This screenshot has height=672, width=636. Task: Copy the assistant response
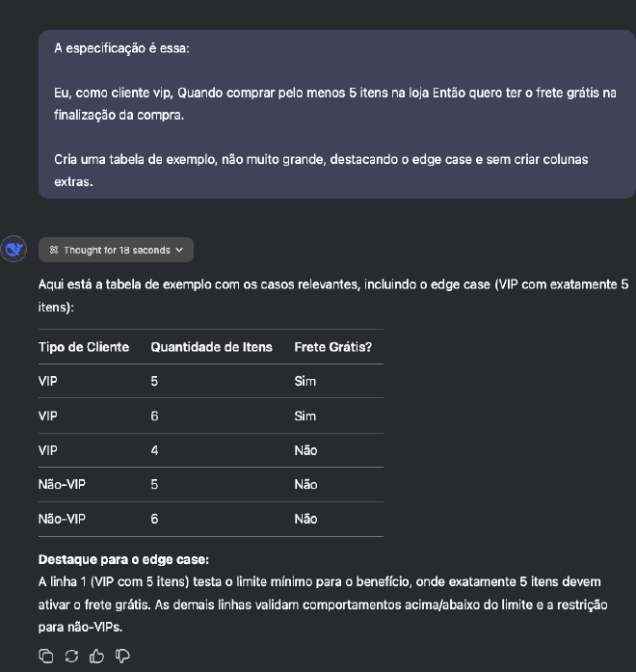tap(46, 656)
